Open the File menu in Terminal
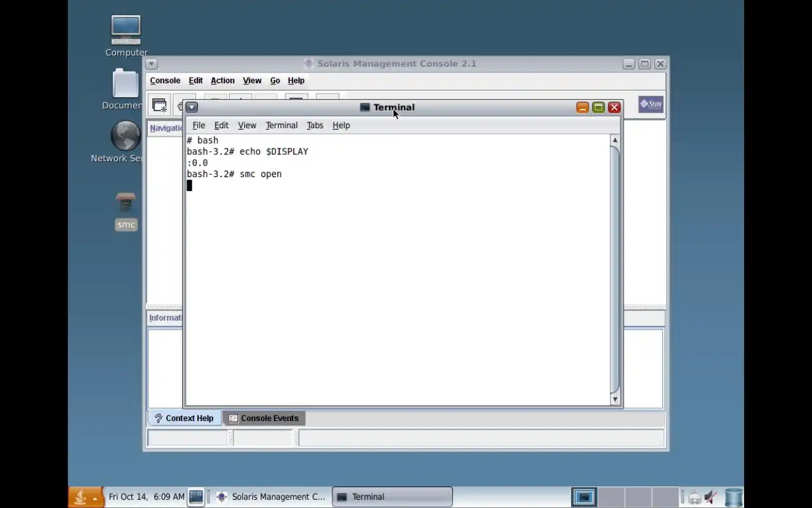This screenshot has width=812, height=508. click(x=199, y=125)
